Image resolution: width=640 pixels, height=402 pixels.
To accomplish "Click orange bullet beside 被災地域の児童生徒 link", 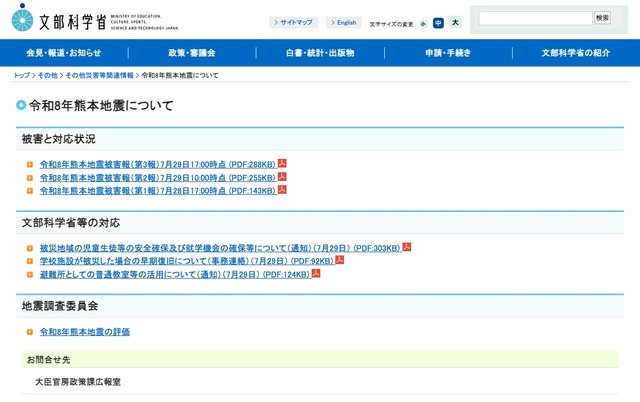I will tap(30, 248).
